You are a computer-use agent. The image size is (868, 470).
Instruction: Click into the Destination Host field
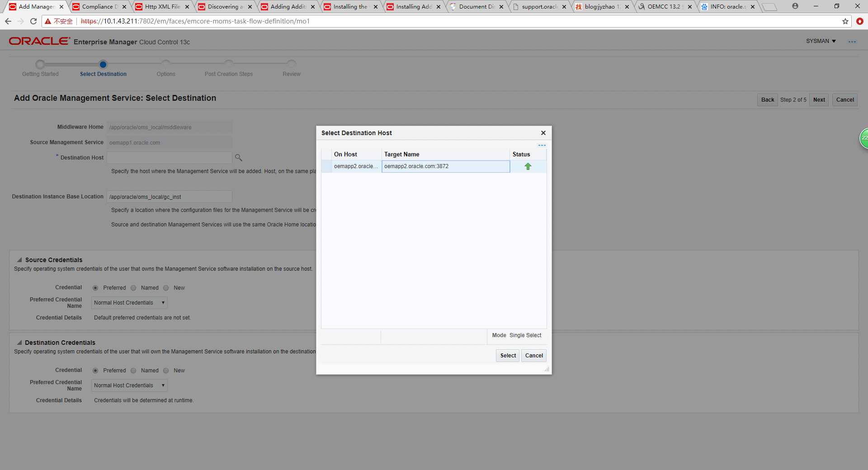point(170,158)
